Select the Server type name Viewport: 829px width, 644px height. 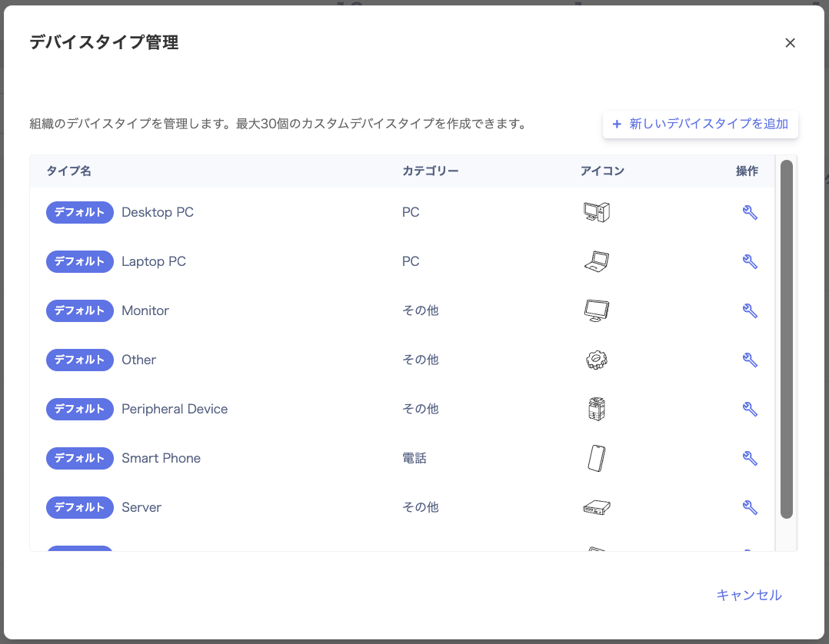click(141, 507)
